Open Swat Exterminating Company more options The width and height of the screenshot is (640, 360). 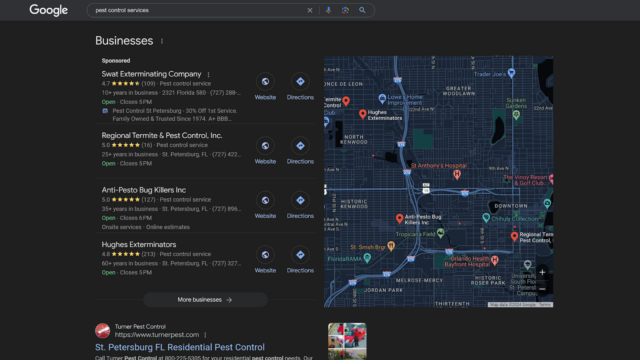pyautogui.click(x=209, y=74)
